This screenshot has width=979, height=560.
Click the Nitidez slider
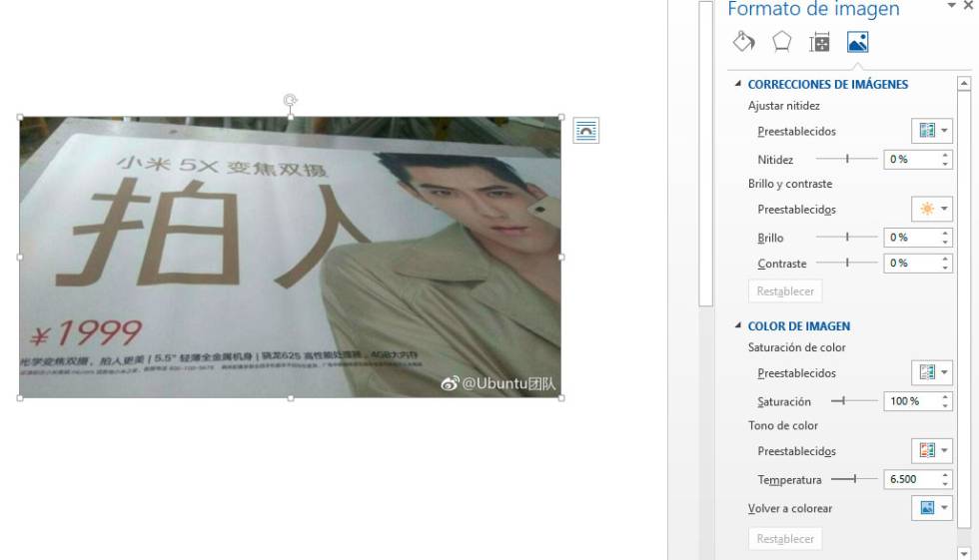(x=847, y=159)
